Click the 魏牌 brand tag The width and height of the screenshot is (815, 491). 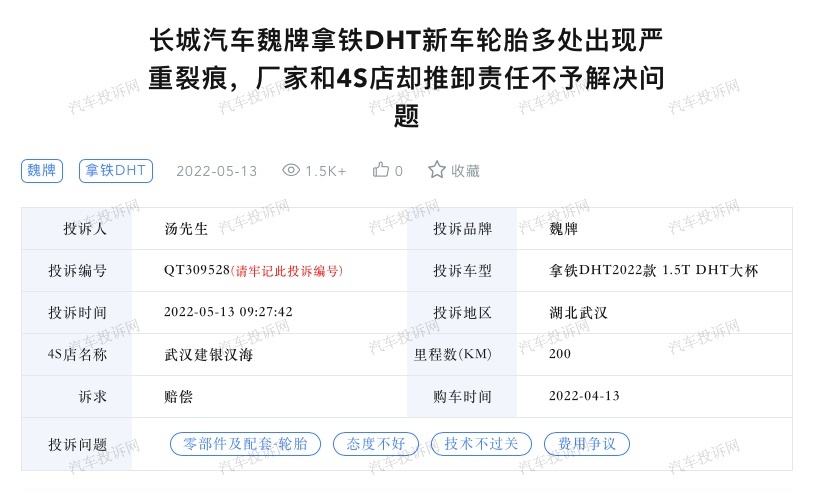42,171
